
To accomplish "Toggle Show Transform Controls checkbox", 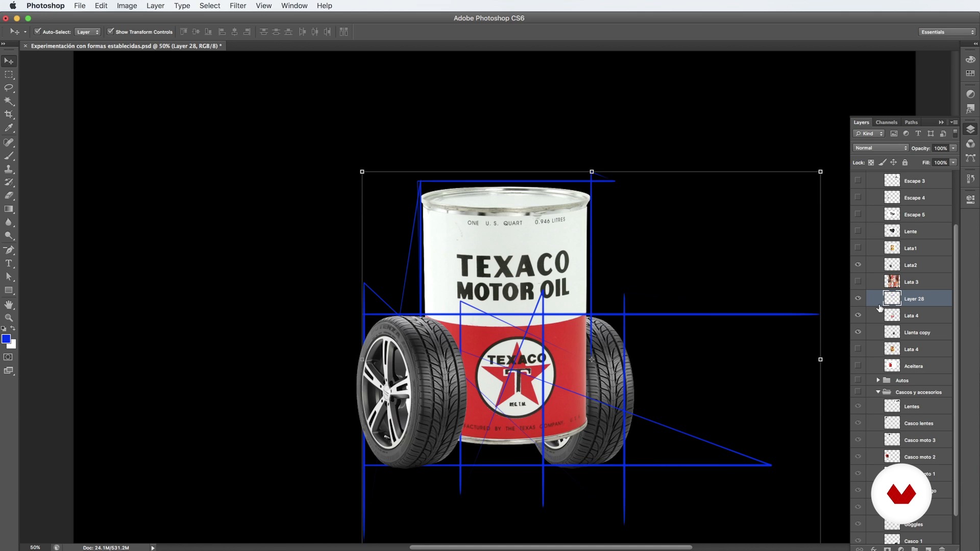I will [x=110, y=32].
